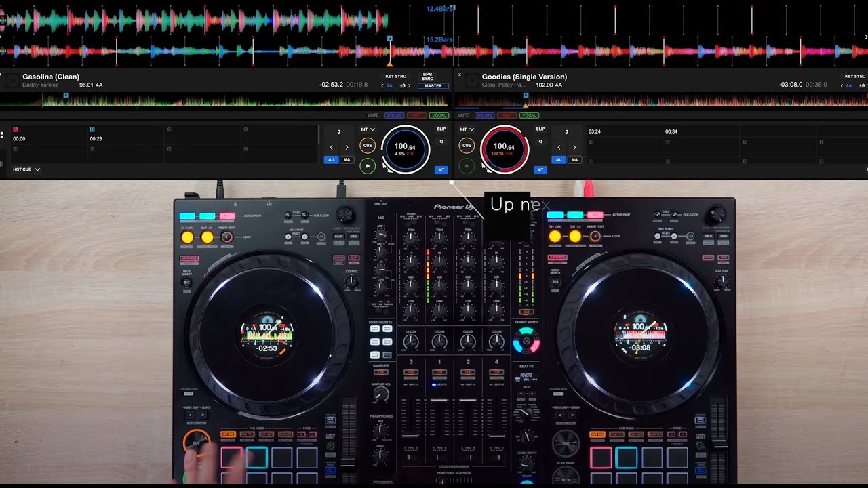Step beat jump backward on the Gasolina deck
The image size is (868, 488).
(332, 147)
